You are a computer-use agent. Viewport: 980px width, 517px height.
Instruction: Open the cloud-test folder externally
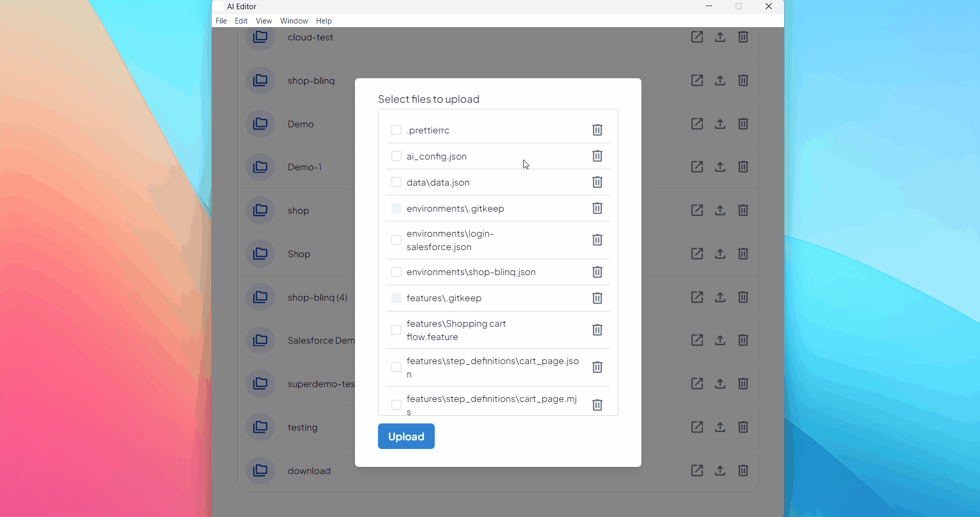pyautogui.click(x=697, y=37)
